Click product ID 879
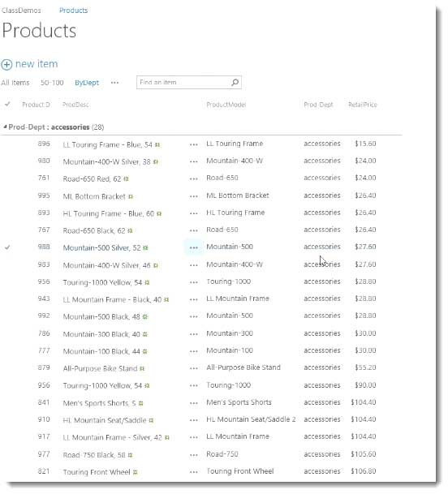This screenshot has height=494, width=448. click(44, 367)
